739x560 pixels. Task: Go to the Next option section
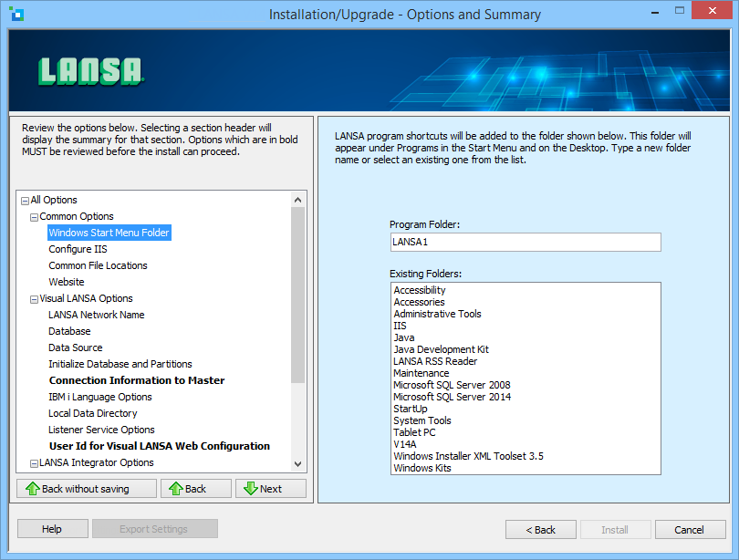pos(271,489)
